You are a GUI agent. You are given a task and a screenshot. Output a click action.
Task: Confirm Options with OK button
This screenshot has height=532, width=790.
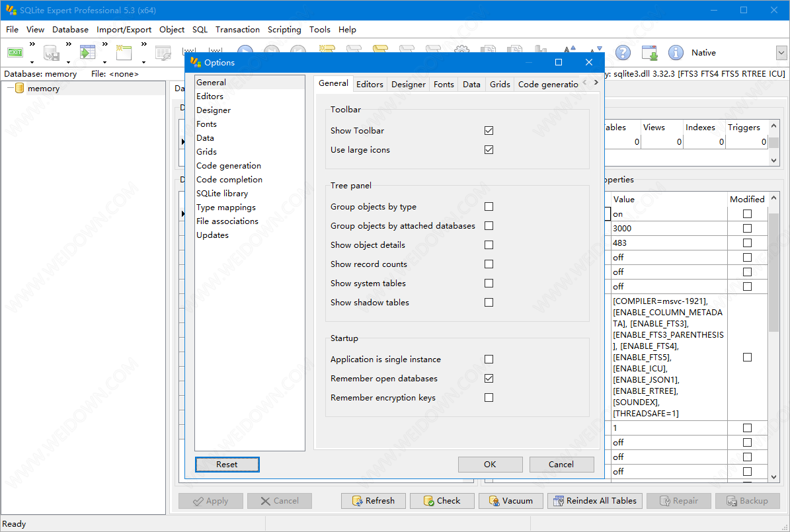pyautogui.click(x=491, y=465)
